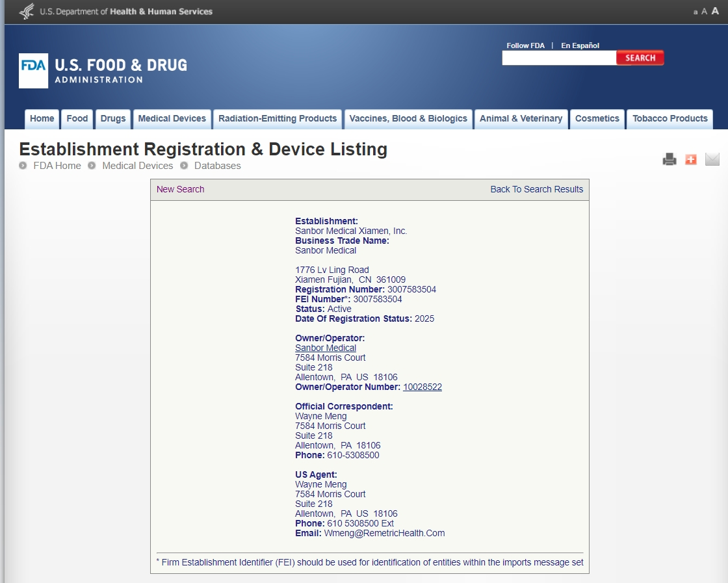Click the FEI Number 3007583504 value
Viewport: 728px width, 583px height.
pyautogui.click(x=378, y=300)
